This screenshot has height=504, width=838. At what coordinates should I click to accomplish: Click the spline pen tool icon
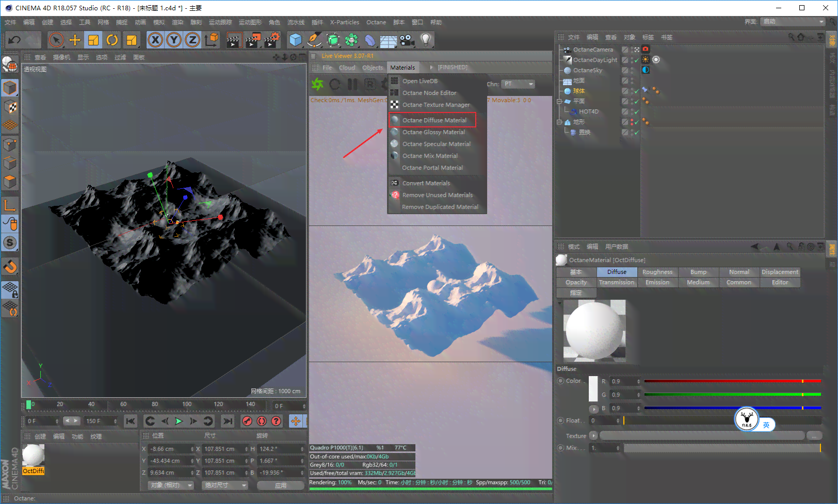(314, 40)
